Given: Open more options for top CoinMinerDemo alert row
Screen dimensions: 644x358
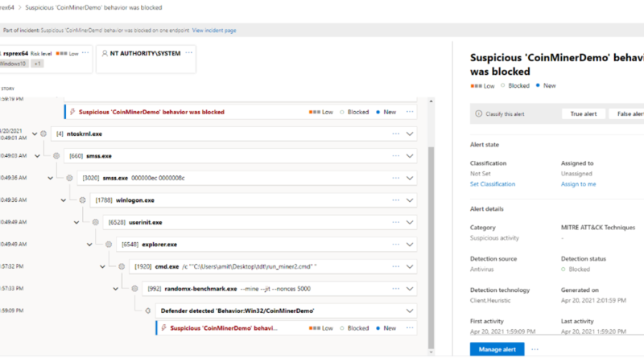Looking at the screenshot, I should [410, 112].
